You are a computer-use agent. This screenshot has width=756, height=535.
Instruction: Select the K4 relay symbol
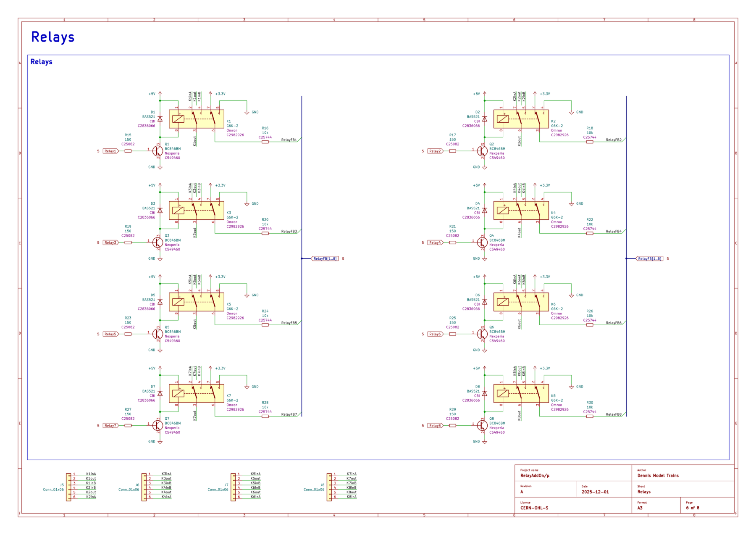(521, 211)
